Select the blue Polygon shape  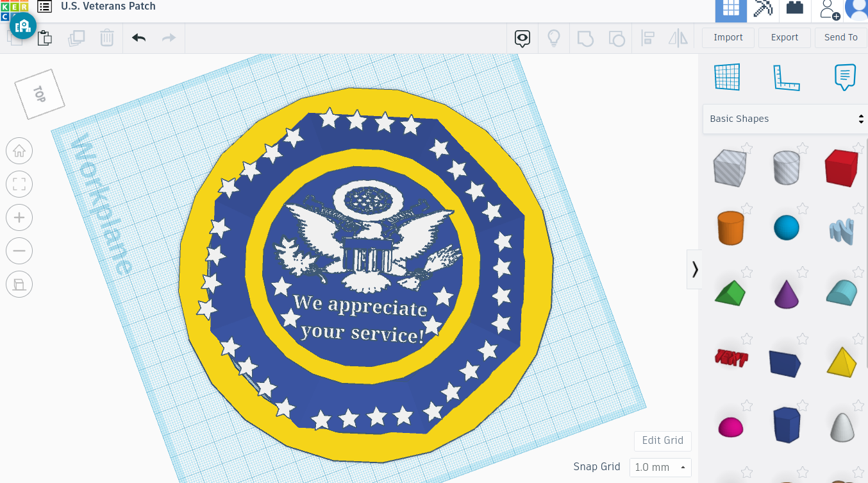[x=787, y=424]
